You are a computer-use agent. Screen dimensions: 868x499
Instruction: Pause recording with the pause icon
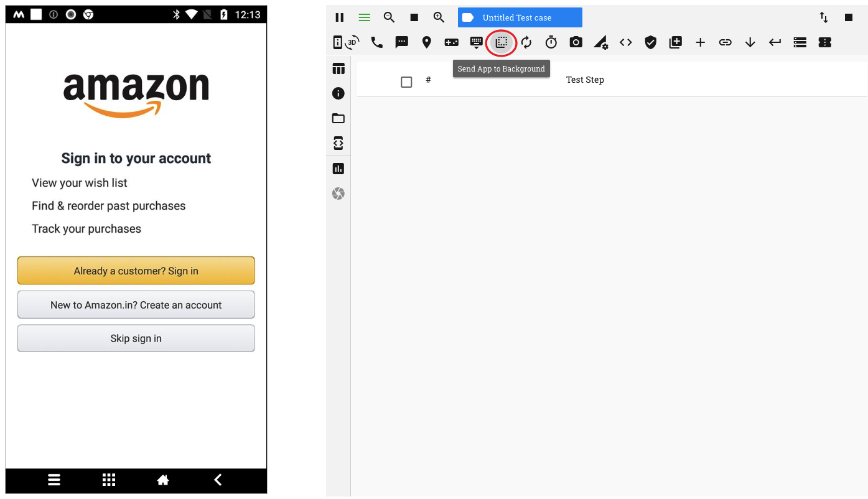click(x=339, y=17)
